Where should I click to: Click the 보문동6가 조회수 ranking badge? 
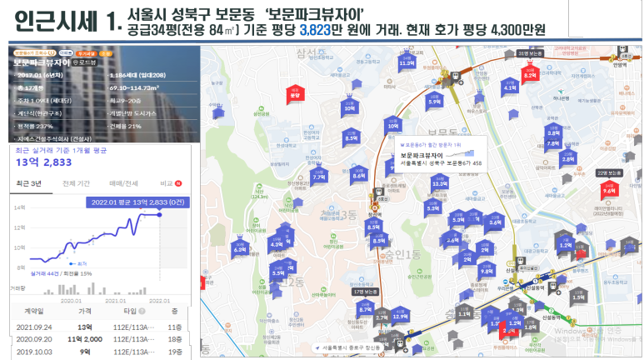click(34, 53)
